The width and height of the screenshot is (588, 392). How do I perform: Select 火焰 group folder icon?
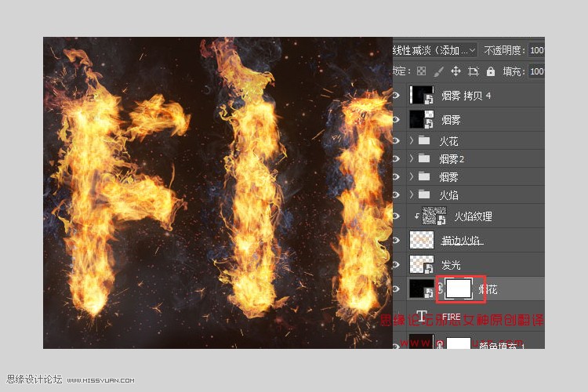point(424,194)
